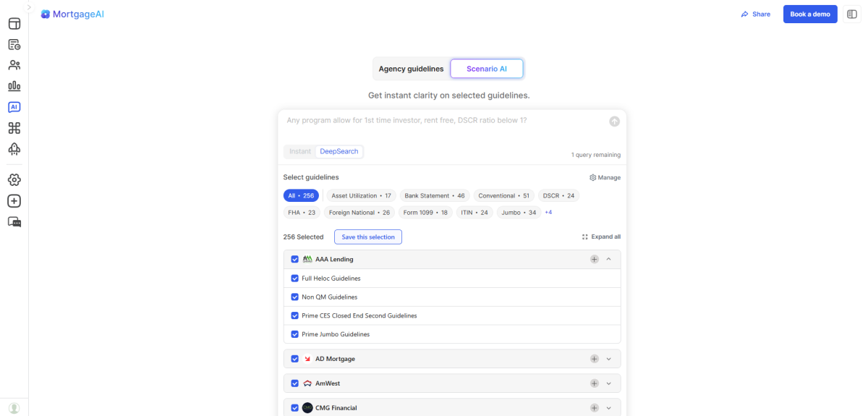The width and height of the screenshot is (868, 416).
Task: Select the AI icon in sidebar
Action: 14,107
